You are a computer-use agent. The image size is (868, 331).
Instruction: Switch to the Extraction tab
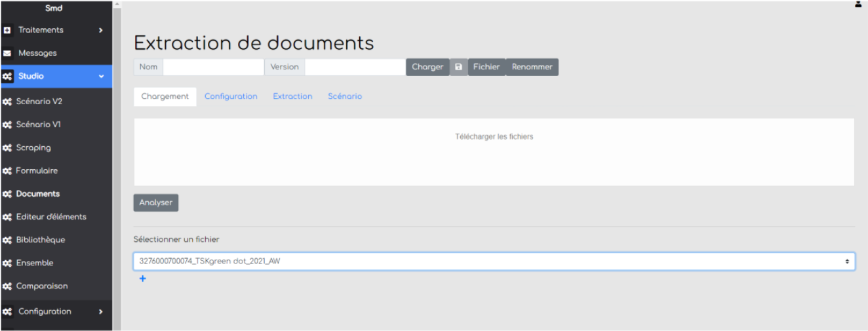[292, 96]
